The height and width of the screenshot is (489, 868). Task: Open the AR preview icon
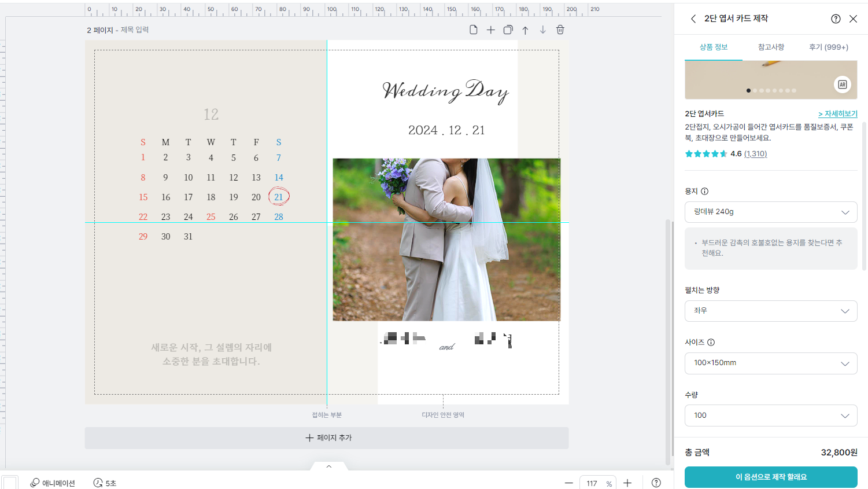coord(843,84)
